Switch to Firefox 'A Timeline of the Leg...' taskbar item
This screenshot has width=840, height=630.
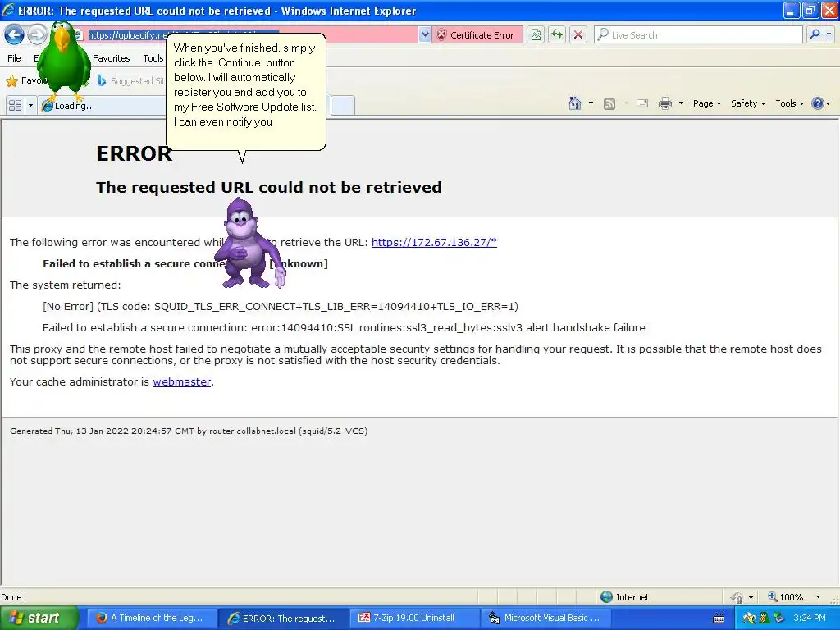151,618
